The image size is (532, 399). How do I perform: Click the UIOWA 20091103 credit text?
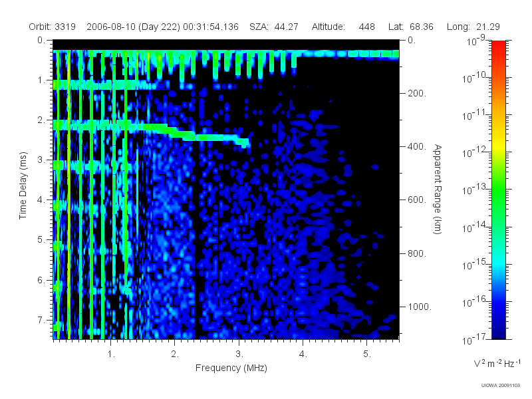click(501, 386)
